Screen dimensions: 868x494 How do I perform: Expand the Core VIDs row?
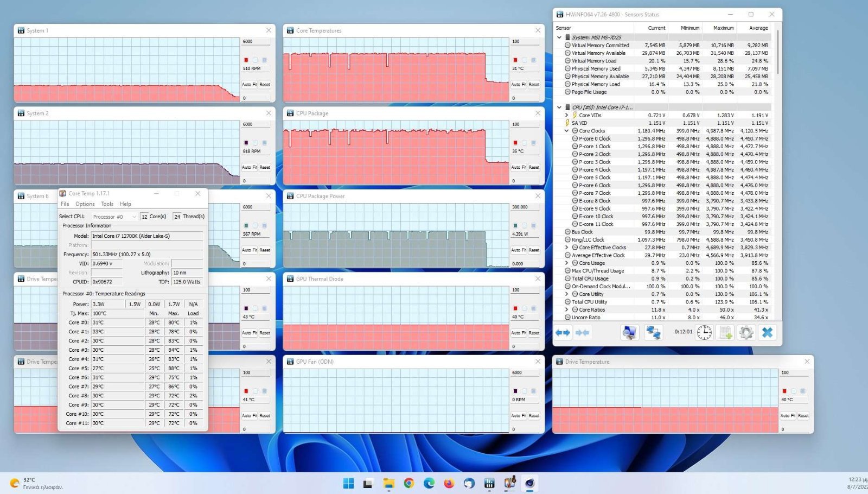567,115
